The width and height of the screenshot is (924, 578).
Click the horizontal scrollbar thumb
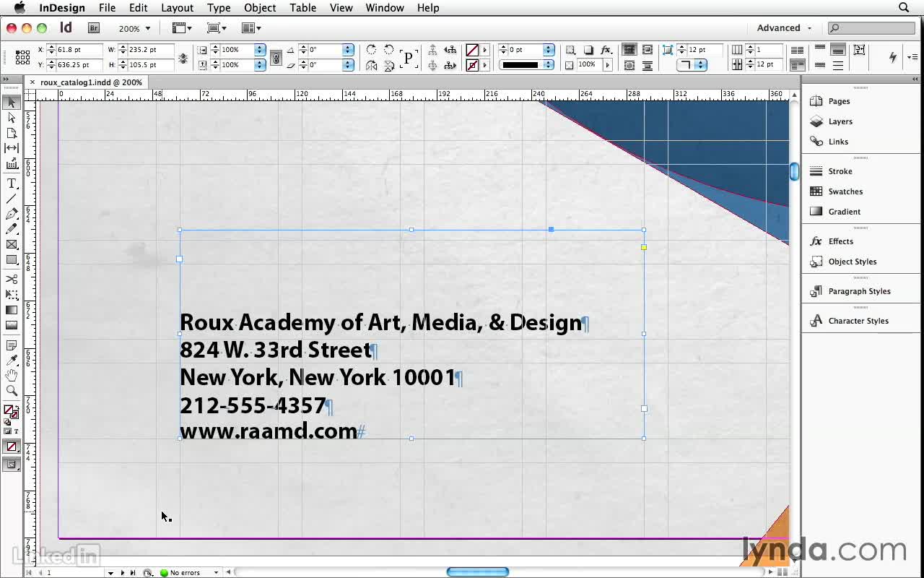(x=478, y=572)
